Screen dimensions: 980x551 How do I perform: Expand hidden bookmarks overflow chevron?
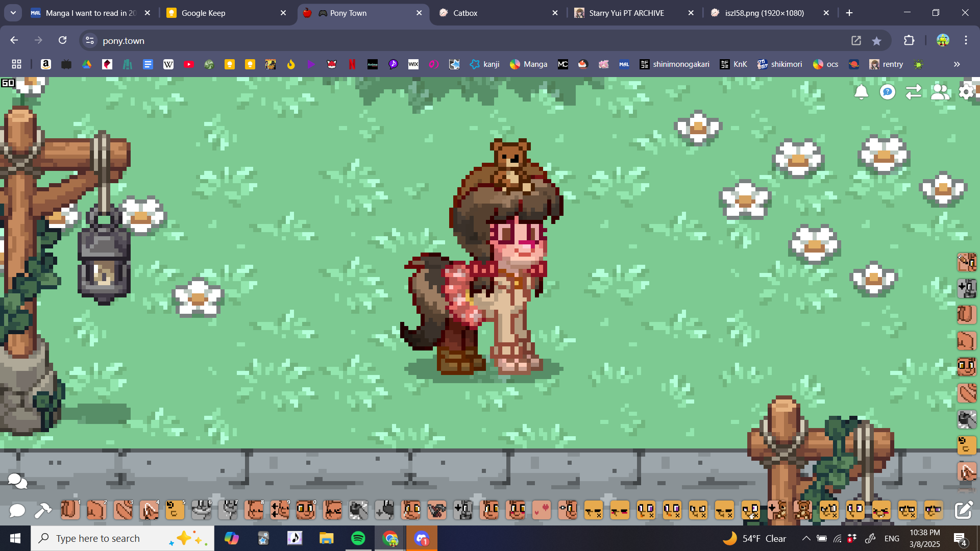click(957, 64)
